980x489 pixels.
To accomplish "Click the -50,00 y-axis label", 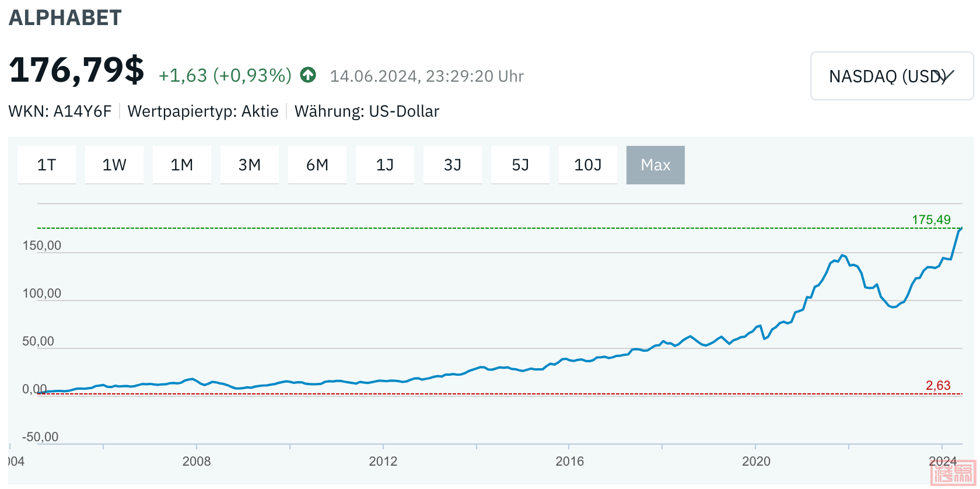I will click(x=40, y=437).
